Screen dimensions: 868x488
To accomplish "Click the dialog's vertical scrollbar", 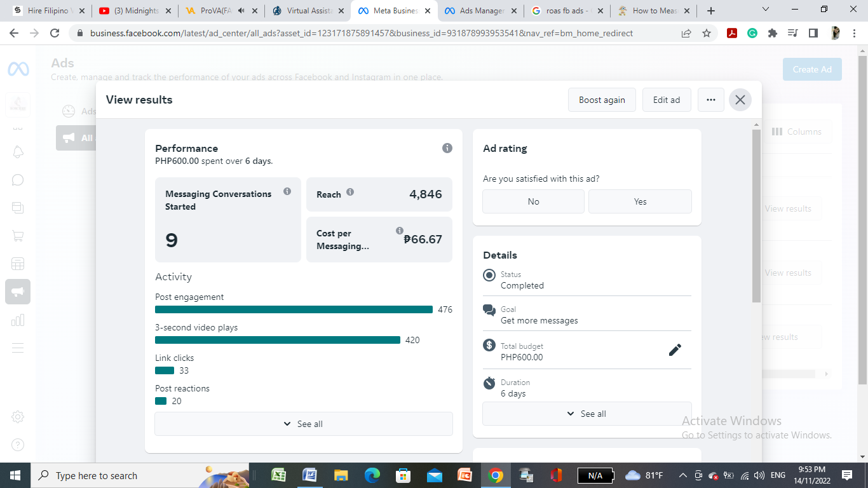I will coord(756,216).
